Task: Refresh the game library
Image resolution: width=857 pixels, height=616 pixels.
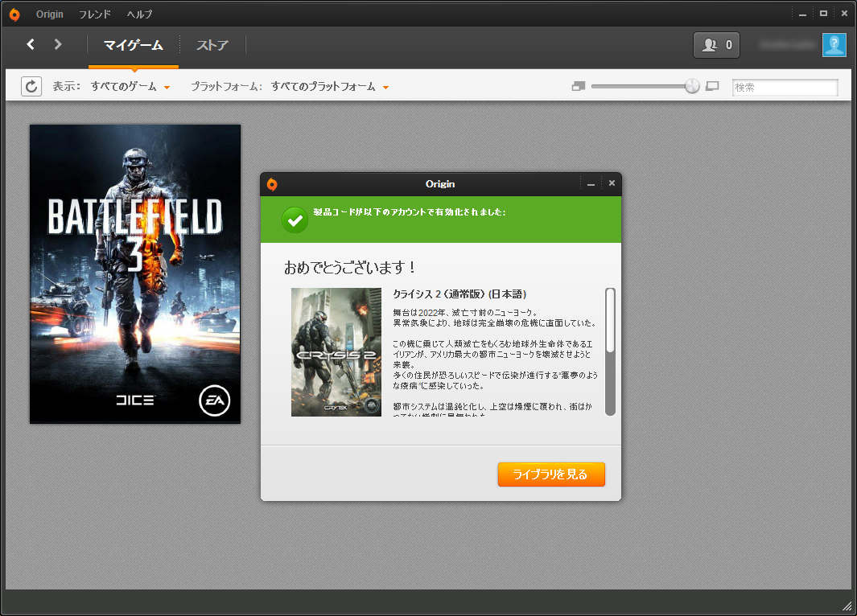Action: click(x=31, y=86)
